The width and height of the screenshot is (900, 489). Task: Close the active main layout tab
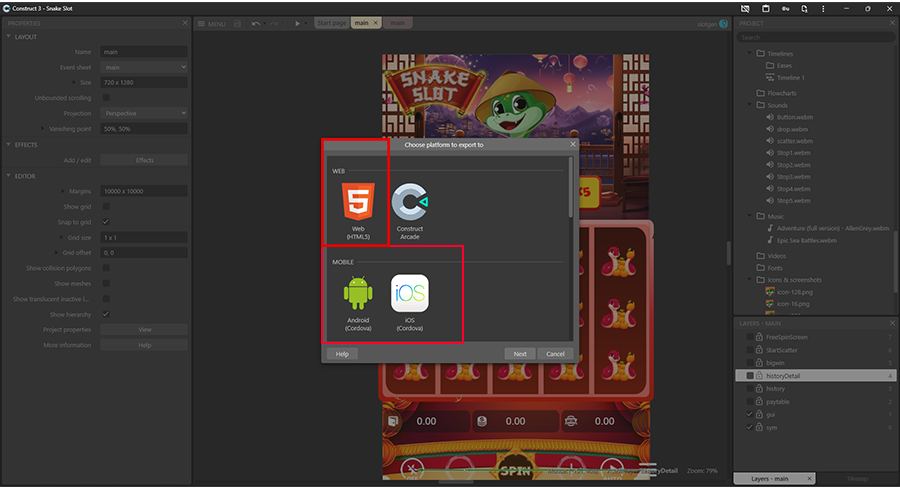[x=376, y=23]
